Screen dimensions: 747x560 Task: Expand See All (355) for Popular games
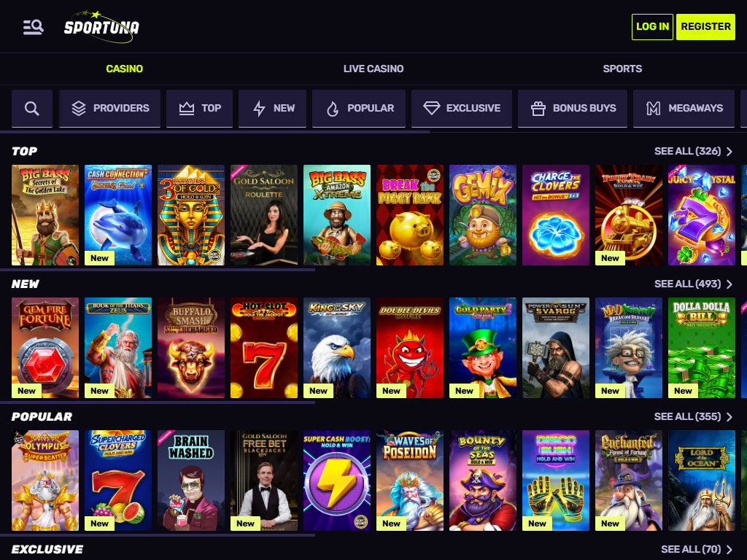693,416
